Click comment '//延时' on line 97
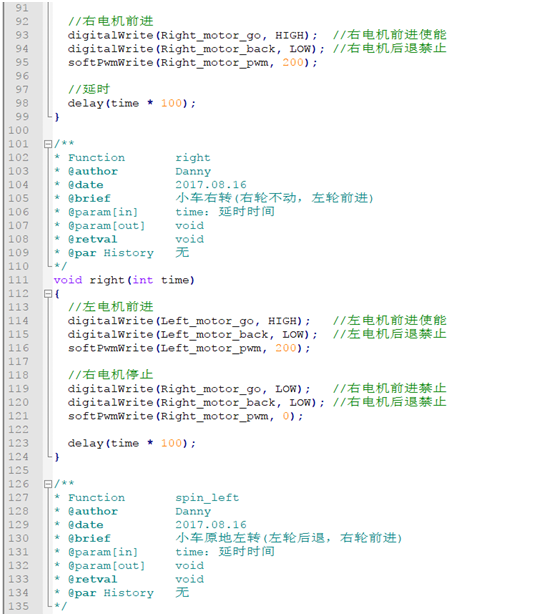The image size is (557, 616). pos(89,90)
